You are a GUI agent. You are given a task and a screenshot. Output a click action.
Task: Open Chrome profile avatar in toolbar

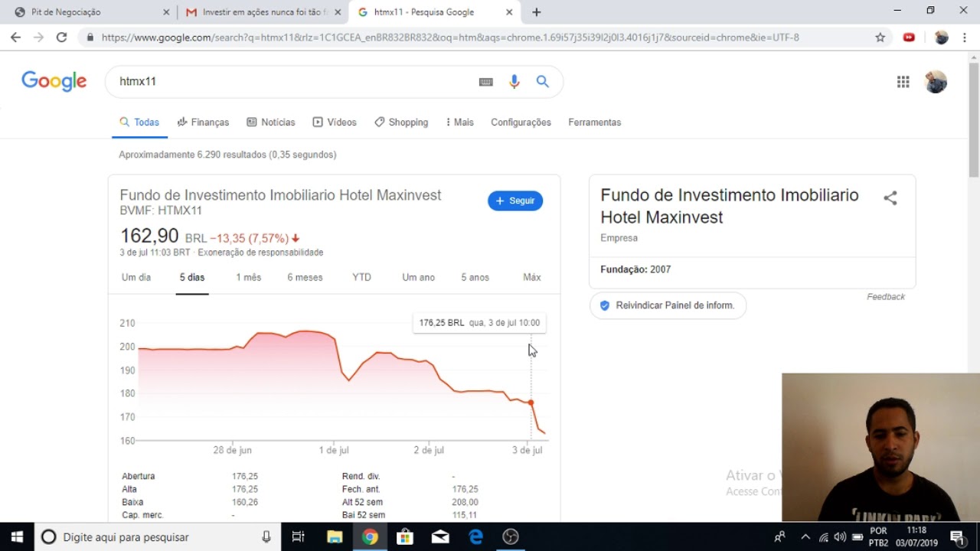(942, 37)
